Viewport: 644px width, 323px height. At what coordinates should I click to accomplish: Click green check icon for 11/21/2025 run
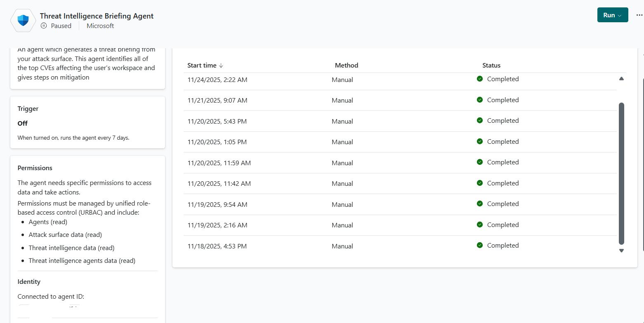pos(479,100)
